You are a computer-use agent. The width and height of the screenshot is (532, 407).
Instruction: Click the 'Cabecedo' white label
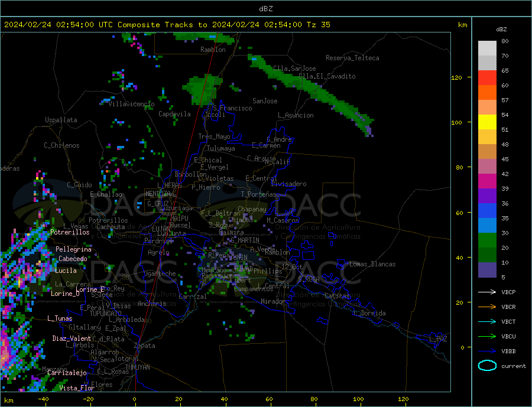point(73,259)
